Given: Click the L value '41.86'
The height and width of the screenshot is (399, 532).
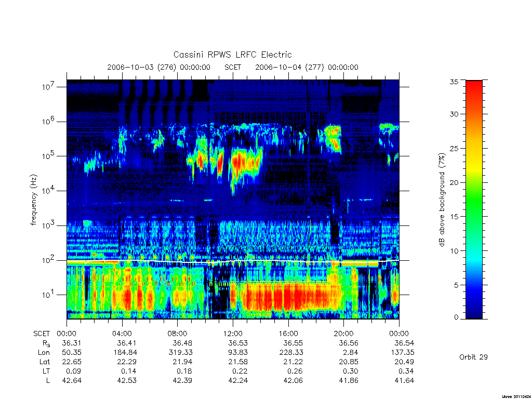Looking at the screenshot, I should [x=349, y=381].
